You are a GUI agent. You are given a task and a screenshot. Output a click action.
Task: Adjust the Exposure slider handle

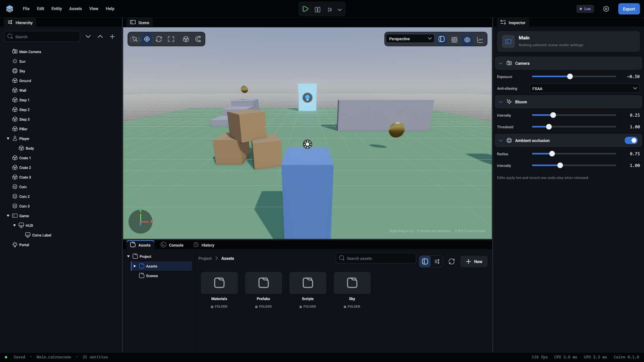(570, 76)
